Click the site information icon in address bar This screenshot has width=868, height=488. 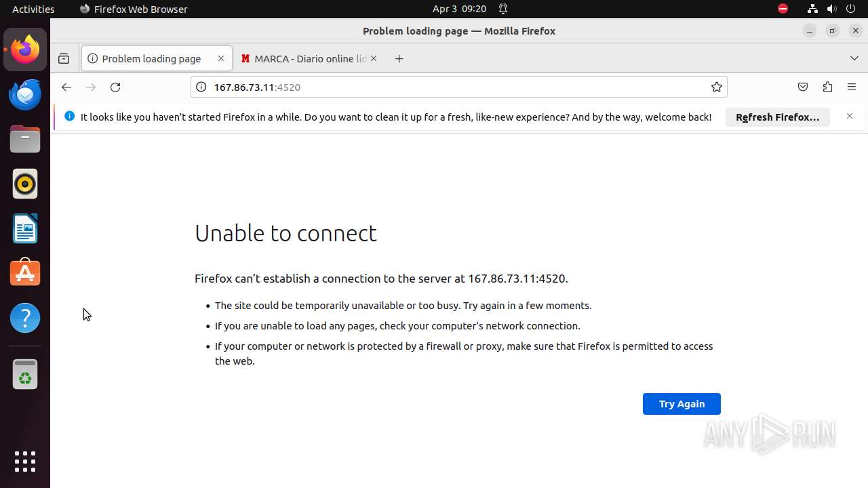pos(201,87)
